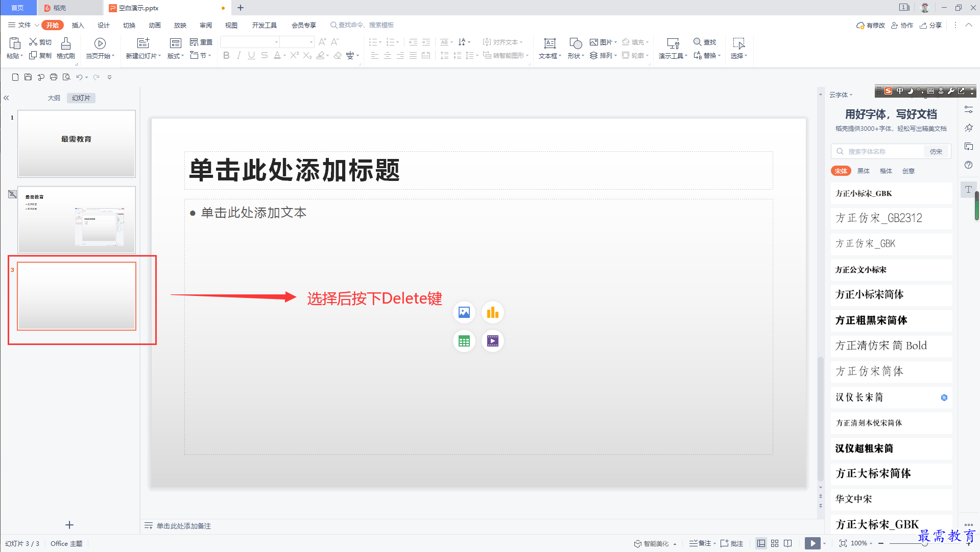
Task: Expand the Paste (粘贴) dropdown
Action: (x=15, y=56)
